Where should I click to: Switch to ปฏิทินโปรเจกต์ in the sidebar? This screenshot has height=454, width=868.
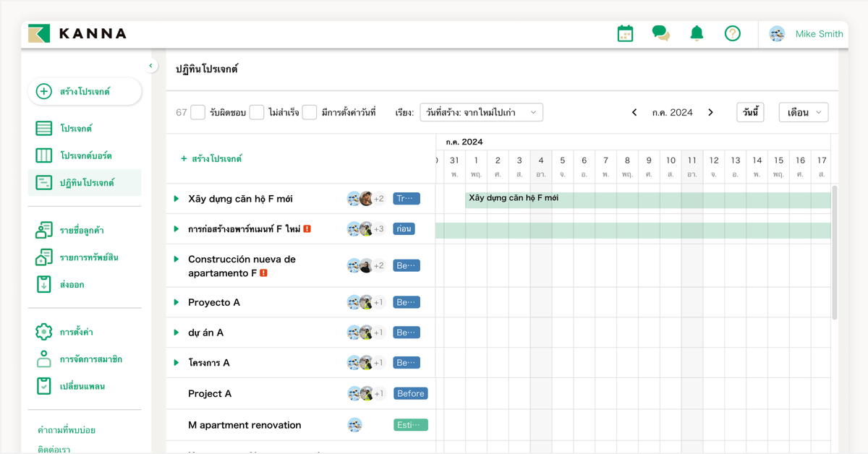[x=44, y=183]
